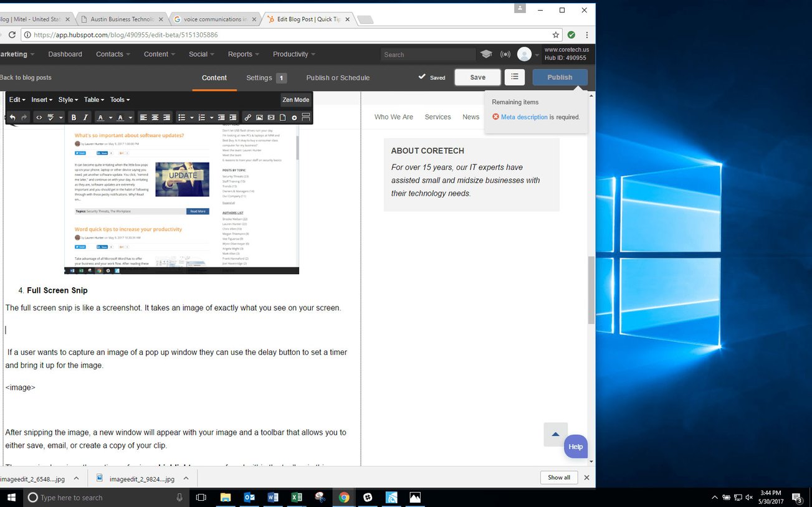812x507 pixels.
Task: Apply bold formatting to text
Action: (74, 117)
